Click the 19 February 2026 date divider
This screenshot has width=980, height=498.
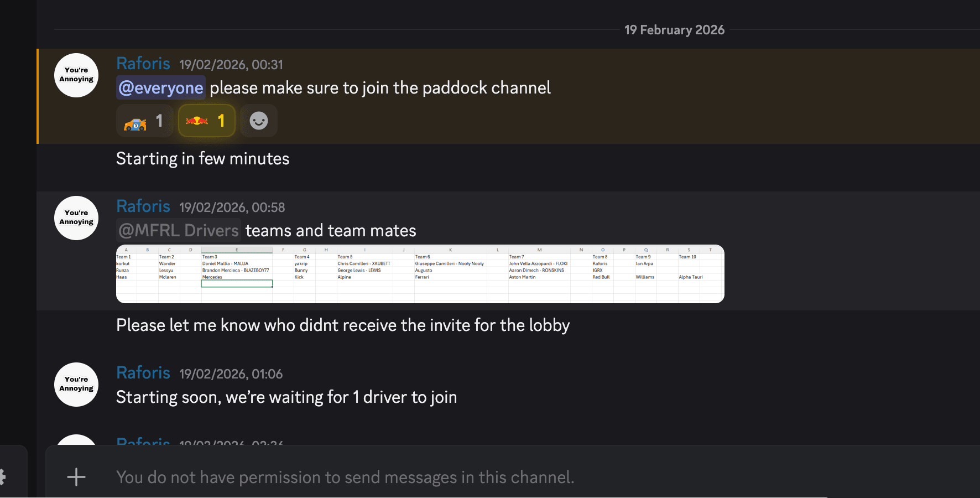pyautogui.click(x=674, y=30)
